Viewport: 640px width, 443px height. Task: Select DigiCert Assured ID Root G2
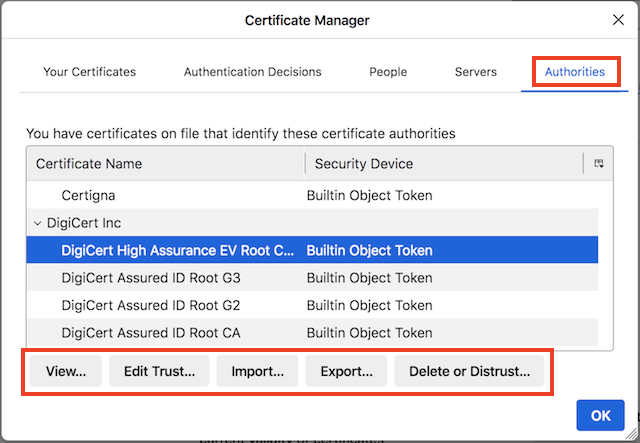[313, 305]
